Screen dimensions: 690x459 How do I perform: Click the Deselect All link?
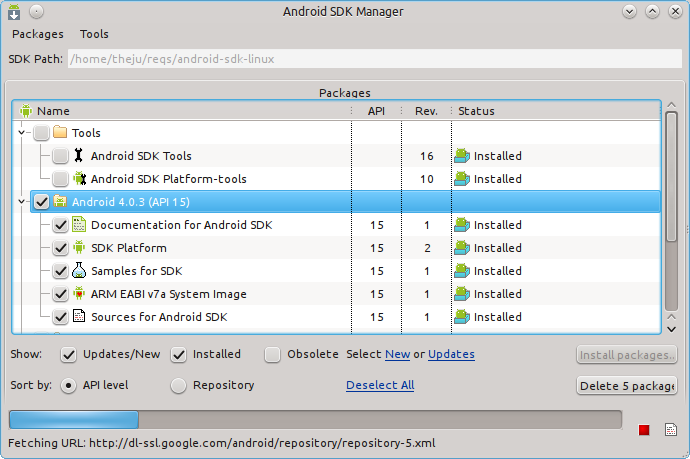tap(380, 385)
